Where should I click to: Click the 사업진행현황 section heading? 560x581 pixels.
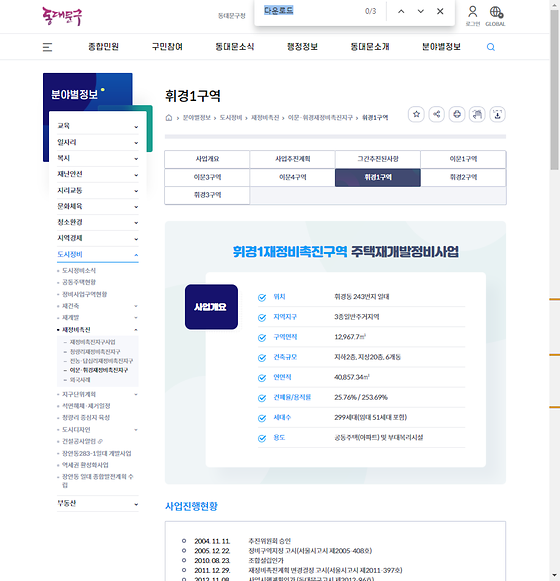(x=191, y=506)
